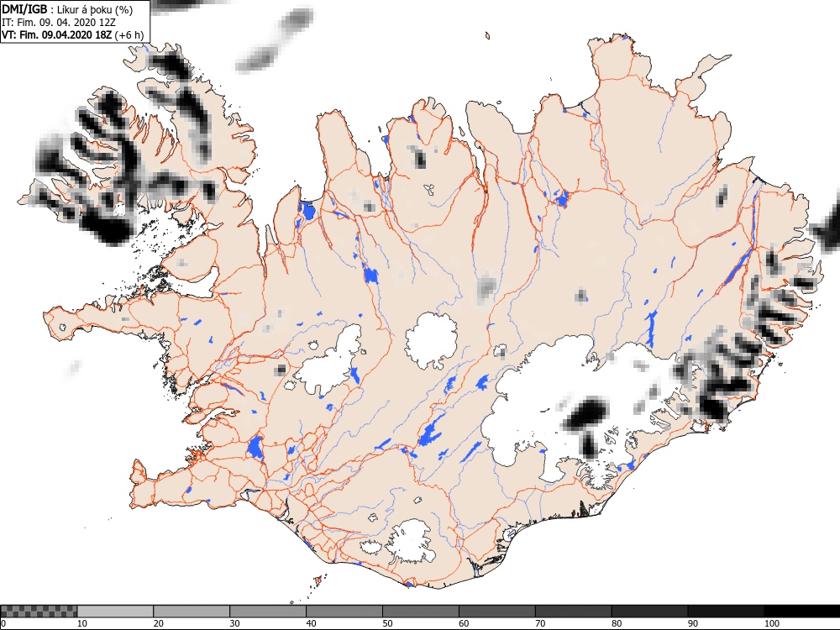Viewport: 840px width, 630px height.
Task: Click the legend label '50'
Action: 387,623
